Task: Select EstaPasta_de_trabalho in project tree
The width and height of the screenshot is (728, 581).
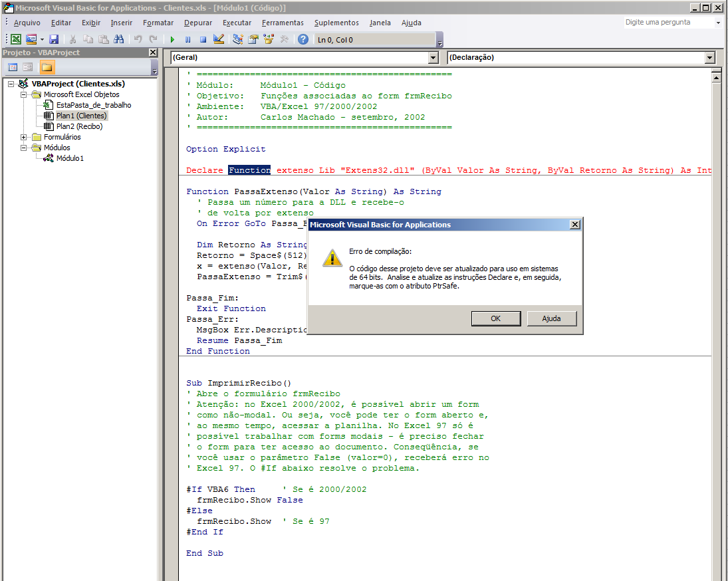Action: (94, 105)
